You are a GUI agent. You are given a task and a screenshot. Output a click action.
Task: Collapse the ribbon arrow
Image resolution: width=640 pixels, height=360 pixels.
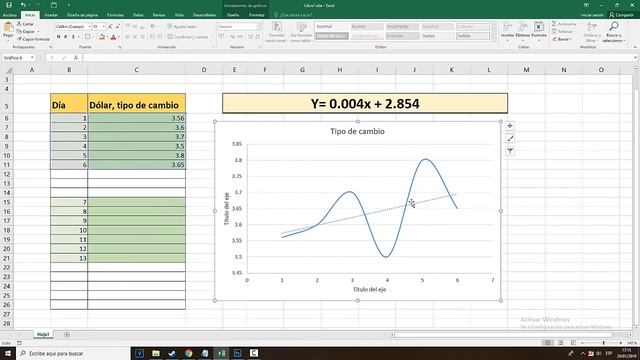point(635,47)
